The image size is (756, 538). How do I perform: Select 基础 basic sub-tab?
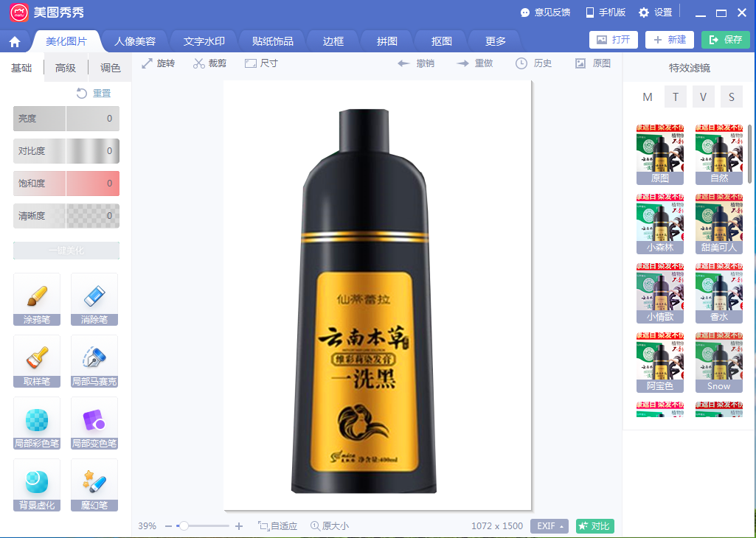(21, 68)
